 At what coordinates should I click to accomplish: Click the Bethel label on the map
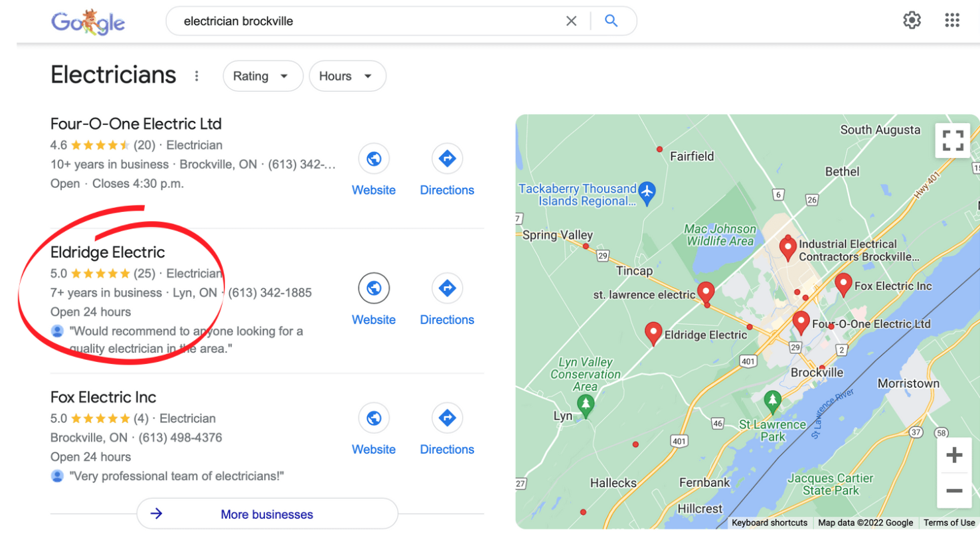(842, 171)
